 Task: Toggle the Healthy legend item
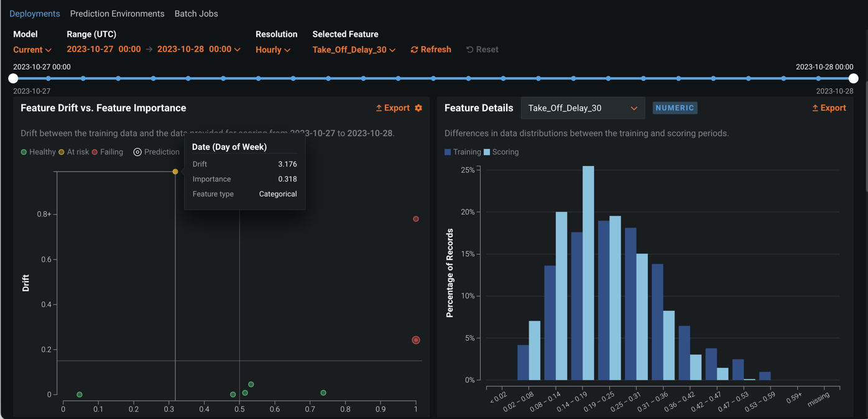coord(38,152)
